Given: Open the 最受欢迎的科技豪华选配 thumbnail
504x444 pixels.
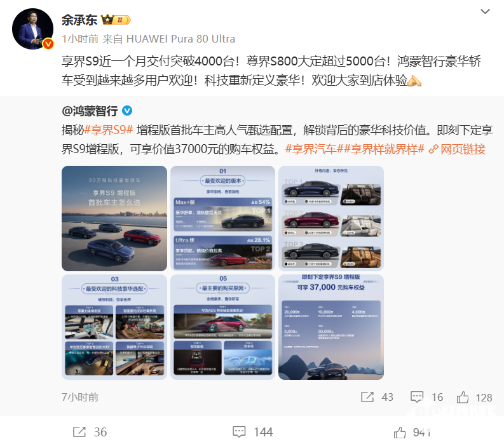Looking at the screenshot, I should [x=114, y=327].
